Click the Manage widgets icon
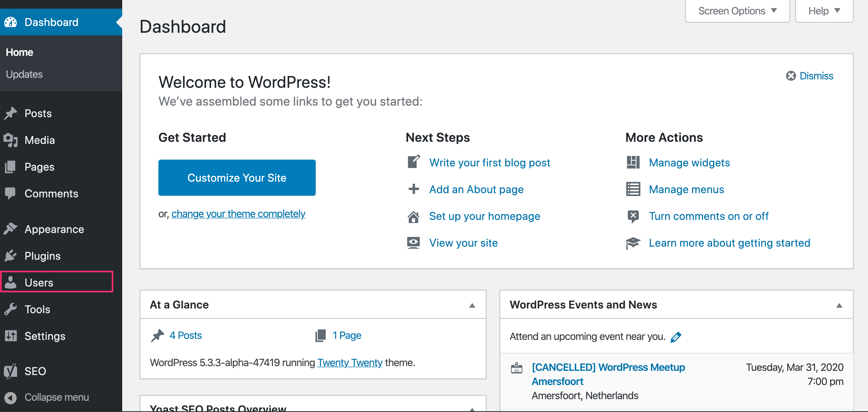 point(633,162)
